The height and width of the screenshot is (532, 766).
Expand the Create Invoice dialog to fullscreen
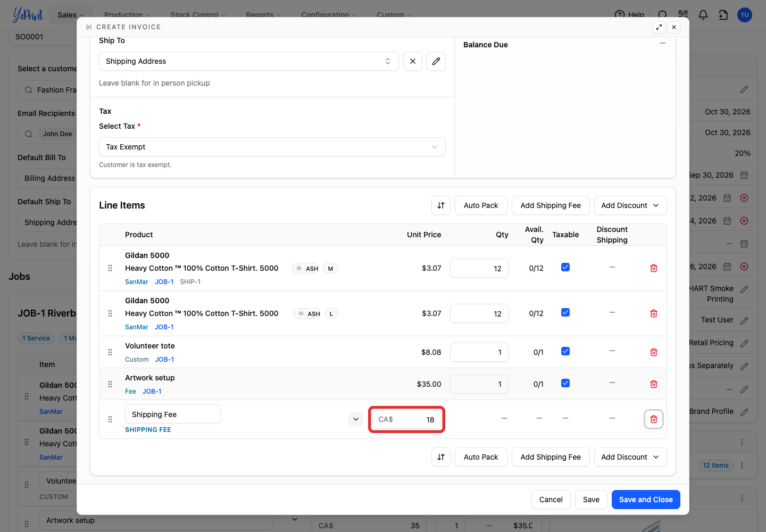point(659,27)
